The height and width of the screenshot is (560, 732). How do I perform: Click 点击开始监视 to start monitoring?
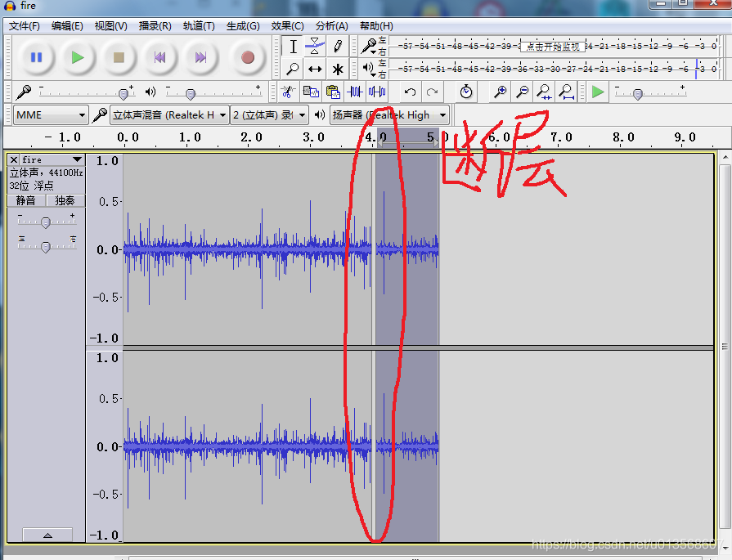tap(553, 47)
